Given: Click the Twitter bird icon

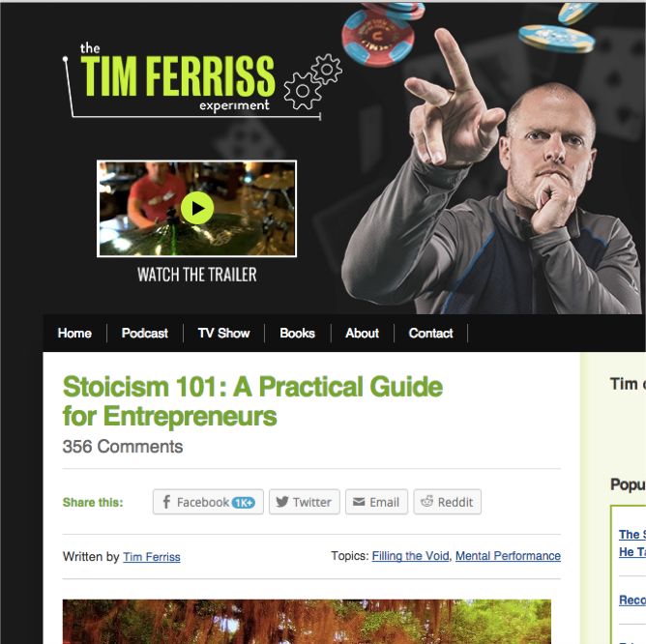Looking at the screenshot, I should pyautogui.click(x=282, y=502).
